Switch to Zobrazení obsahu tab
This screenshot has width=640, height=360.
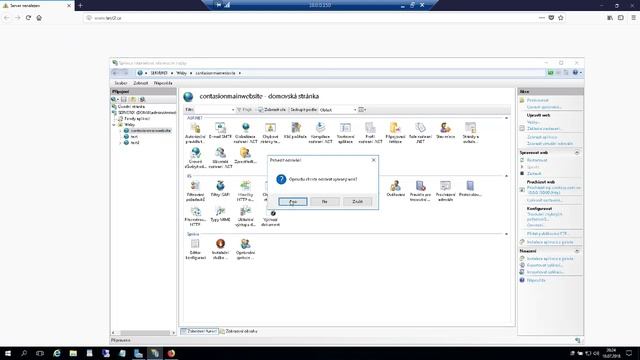pos(239,331)
